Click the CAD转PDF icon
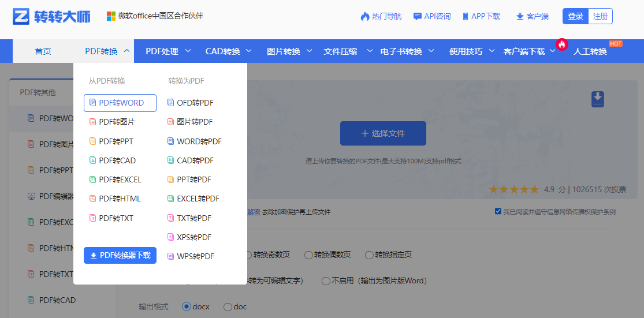The width and height of the screenshot is (644, 318). (x=170, y=160)
